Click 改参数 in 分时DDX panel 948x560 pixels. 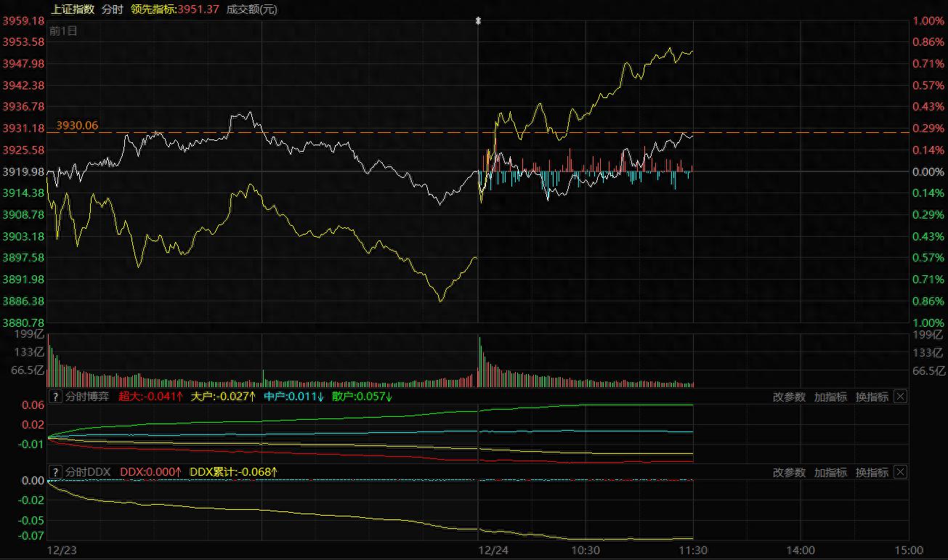[789, 473]
